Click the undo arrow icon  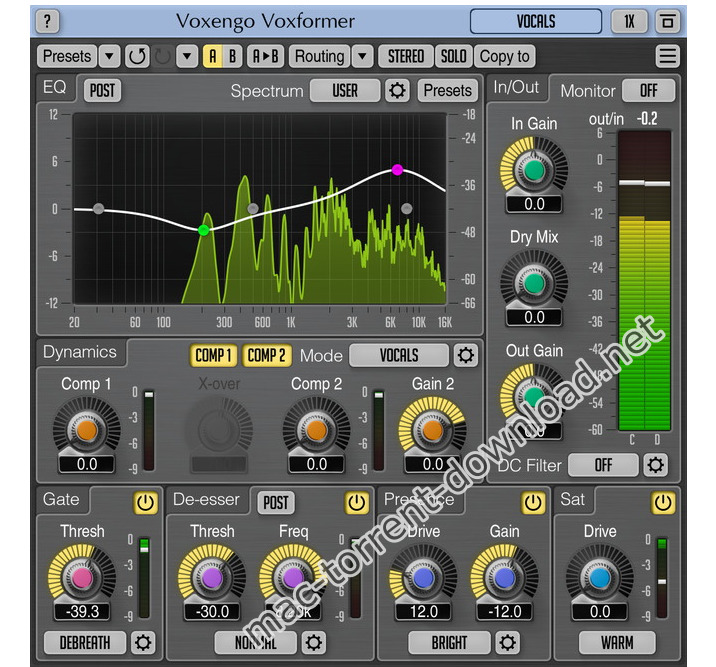click(x=137, y=56)
